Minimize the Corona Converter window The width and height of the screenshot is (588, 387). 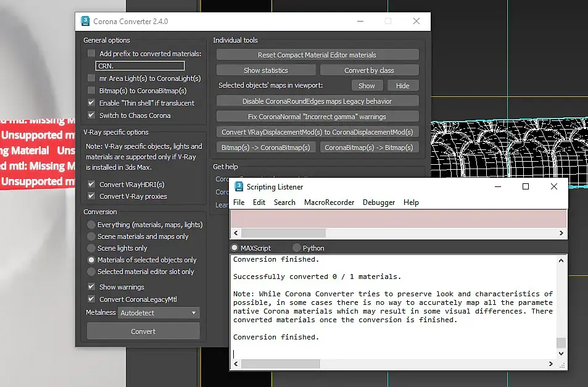(360, 22)
